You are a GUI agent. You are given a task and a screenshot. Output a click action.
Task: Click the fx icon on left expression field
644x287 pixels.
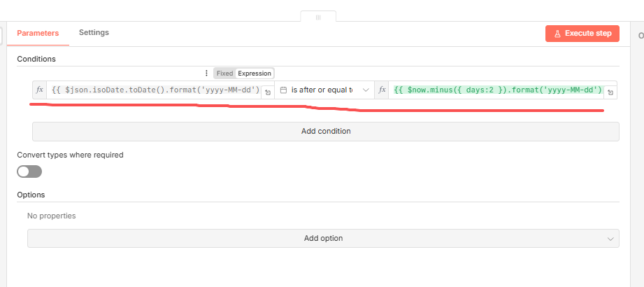click(39, 90)
